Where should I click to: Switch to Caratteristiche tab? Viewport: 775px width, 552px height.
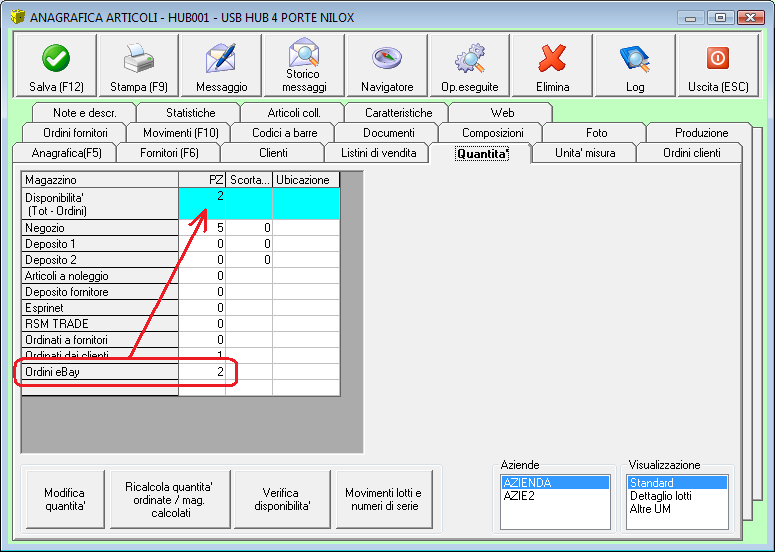pyautogui.click(x=398, y=113)
